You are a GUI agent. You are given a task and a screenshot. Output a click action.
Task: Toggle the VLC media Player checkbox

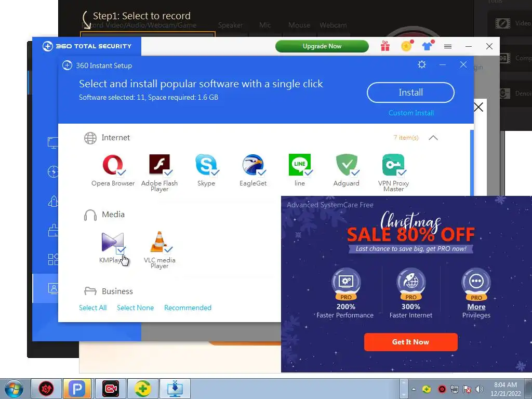click(168, 250)
